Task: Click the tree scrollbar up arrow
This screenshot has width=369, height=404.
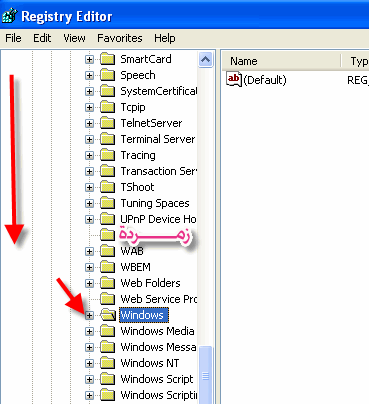Action: (x=205, y=60)
